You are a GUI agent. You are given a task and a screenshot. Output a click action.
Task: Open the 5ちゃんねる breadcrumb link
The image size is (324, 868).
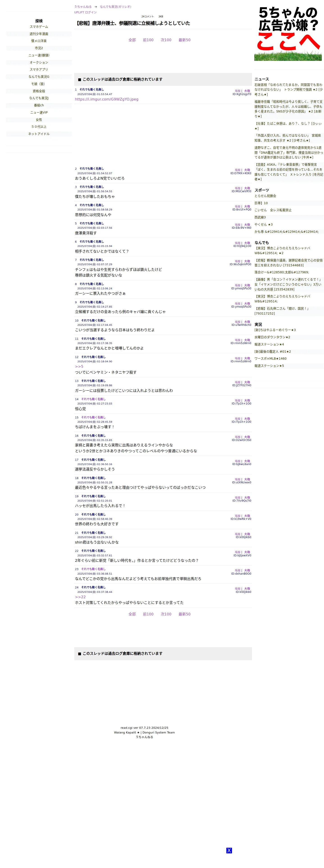coord(83,7)
